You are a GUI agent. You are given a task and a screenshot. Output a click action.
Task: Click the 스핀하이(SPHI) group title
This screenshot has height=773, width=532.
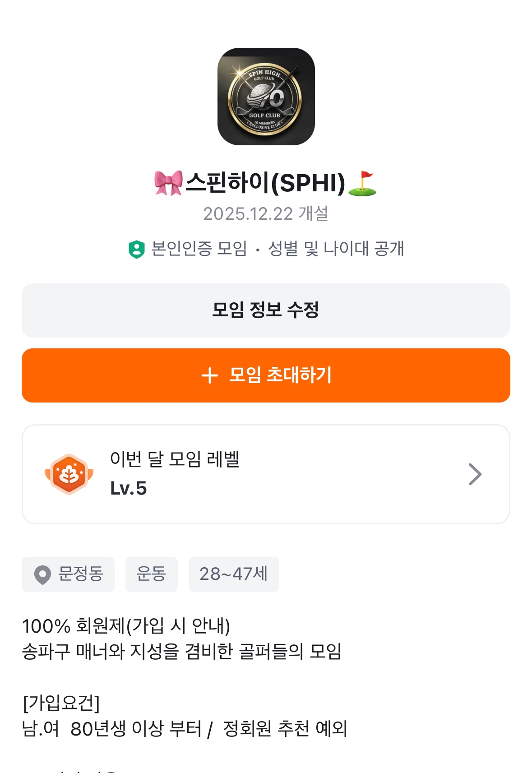[265, 183]
